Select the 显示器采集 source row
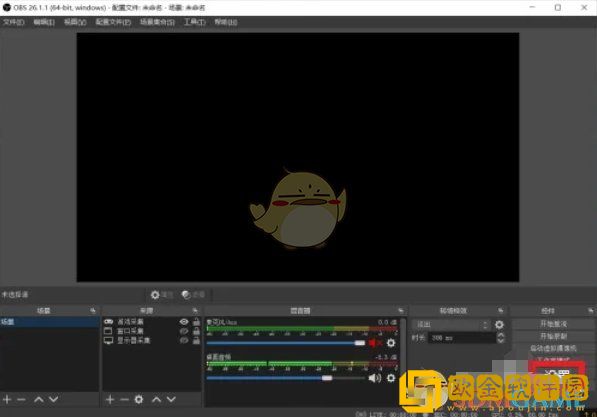The width and height of the screenshot is (597, 417). [152, 340]
